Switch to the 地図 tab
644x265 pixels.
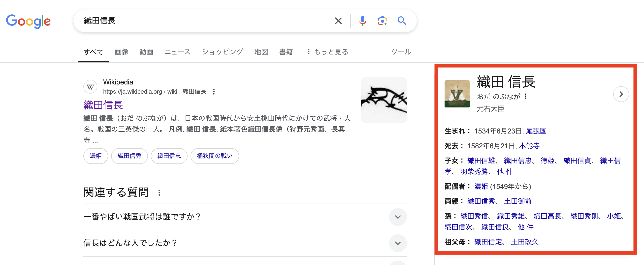[x=261, y=52]
